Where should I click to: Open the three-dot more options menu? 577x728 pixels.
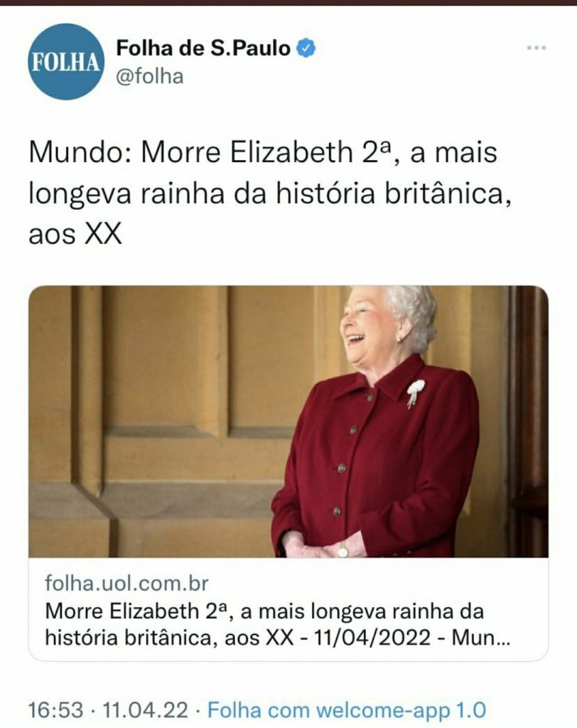click(x=536, y=48)
